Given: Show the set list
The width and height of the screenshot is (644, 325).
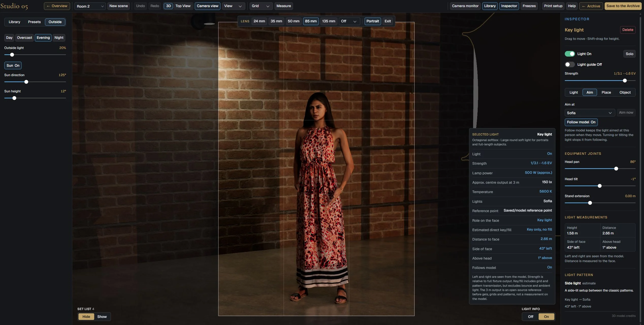Looking at the screenshot, I should [102, 317].
